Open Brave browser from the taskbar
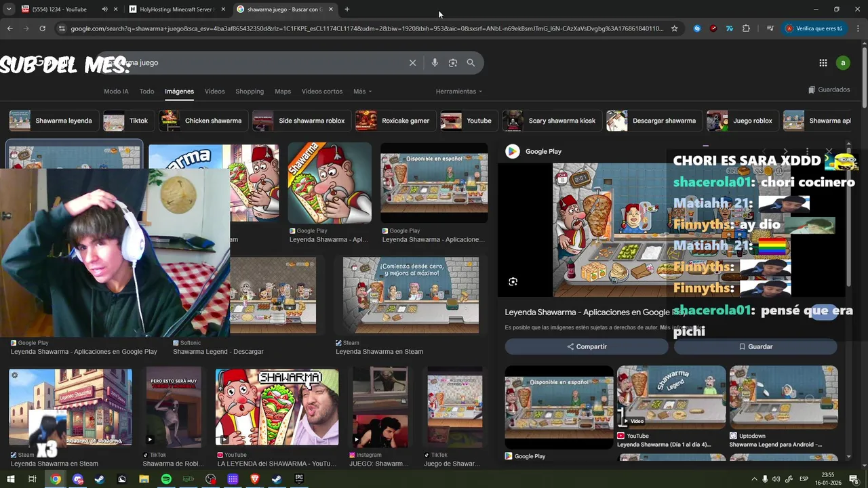The width and height of the screenshot is (868, 488). (255, 479)
